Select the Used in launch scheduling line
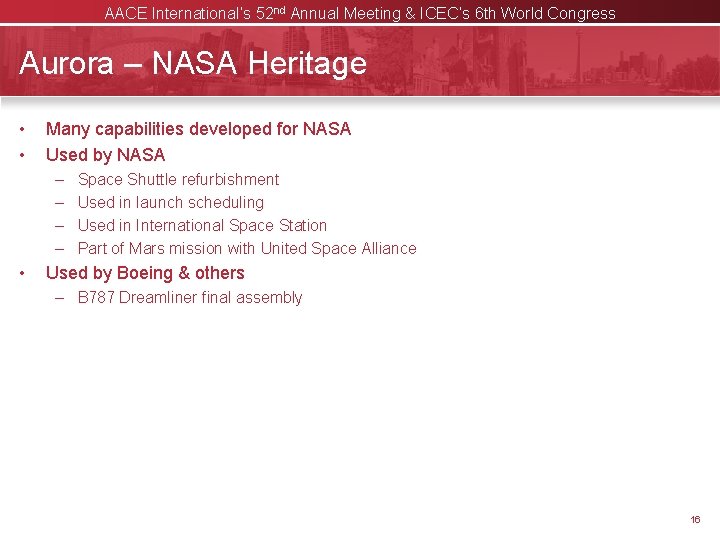 click(x=171, y=202)
